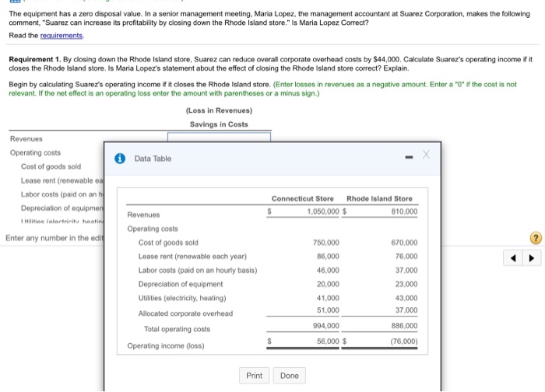Click Rhode Island labor costs value 37,000
This screenshot has width=545, height=392.
406,270
